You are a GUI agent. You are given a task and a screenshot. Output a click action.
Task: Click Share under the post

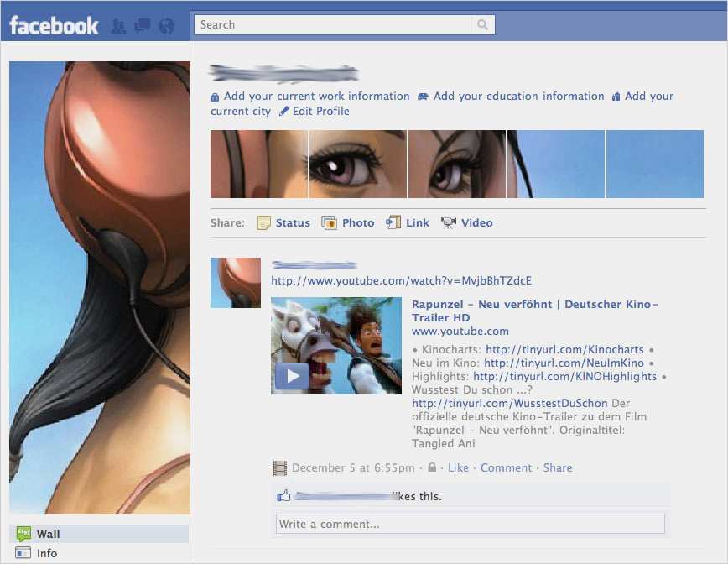(x=558, y=467)
